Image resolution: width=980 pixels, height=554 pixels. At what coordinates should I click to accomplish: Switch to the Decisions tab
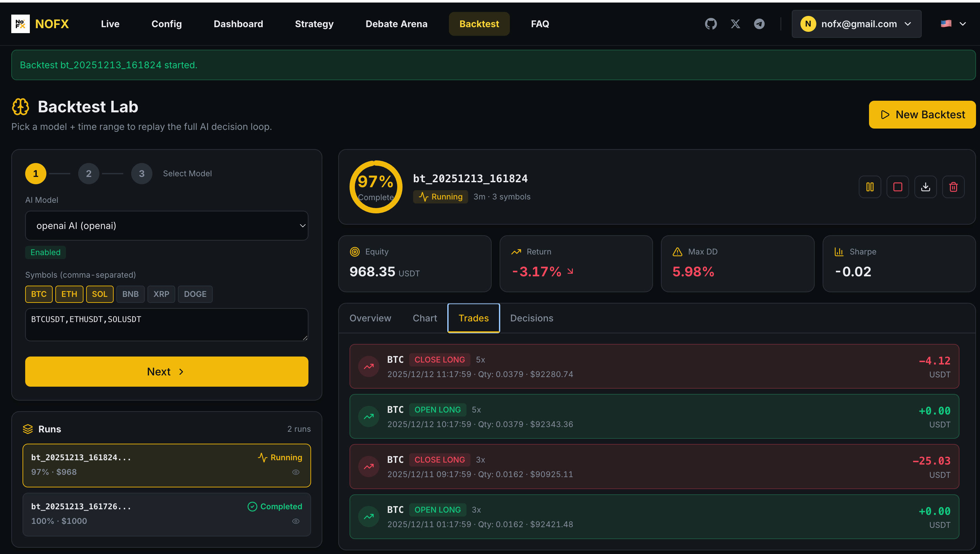531,318
